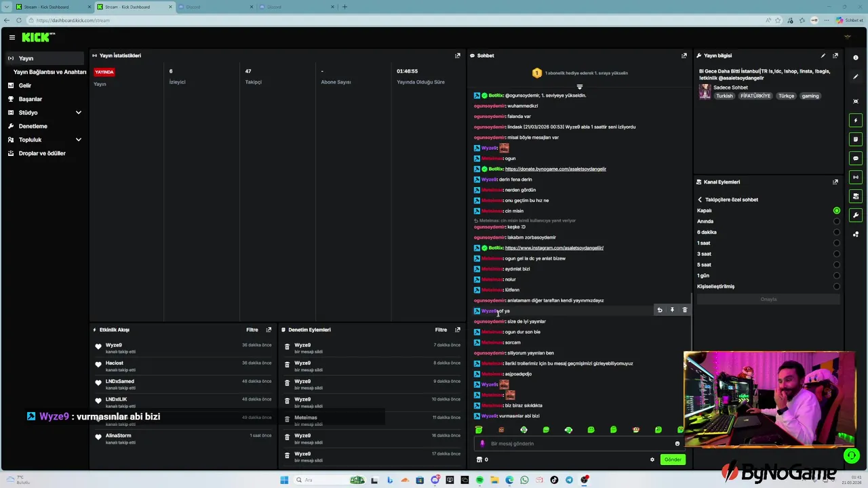The image size is (868, 488).
Task: Open Filtre in Denetim Eylemleri panel
Action: [441, 329]
